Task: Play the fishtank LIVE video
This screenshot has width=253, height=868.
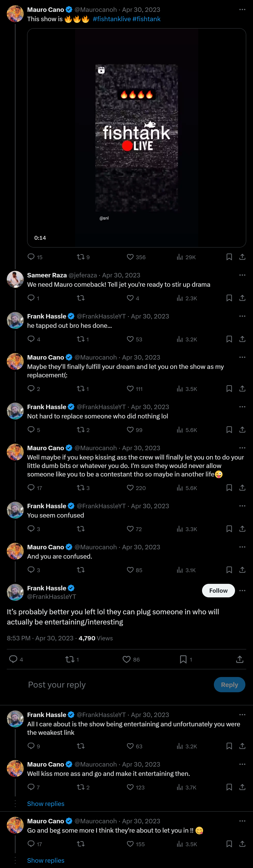Action: (137, 138)
